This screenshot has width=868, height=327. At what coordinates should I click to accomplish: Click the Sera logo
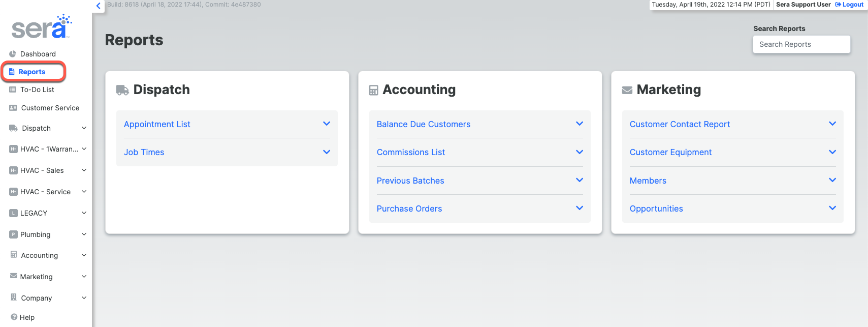(x=41, y=27)
